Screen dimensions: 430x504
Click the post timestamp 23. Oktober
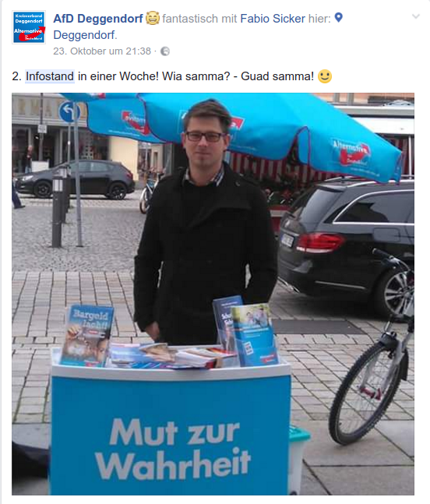[102, 51]
